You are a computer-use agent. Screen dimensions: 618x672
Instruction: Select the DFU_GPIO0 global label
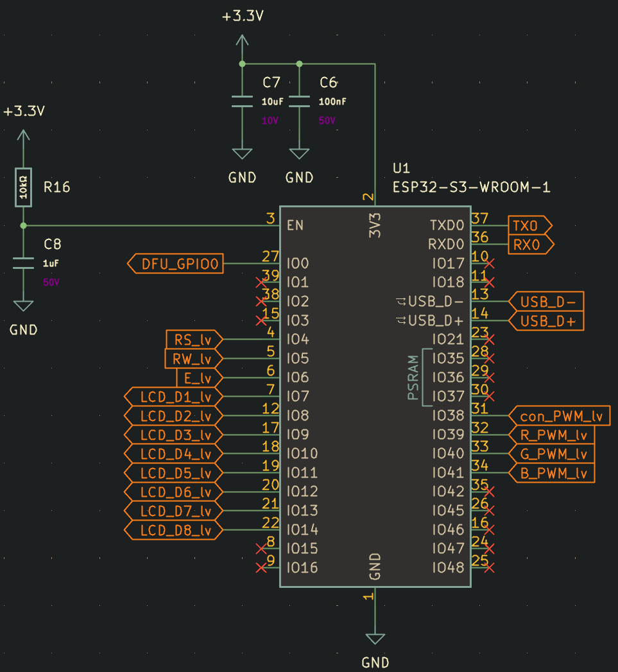176,264
